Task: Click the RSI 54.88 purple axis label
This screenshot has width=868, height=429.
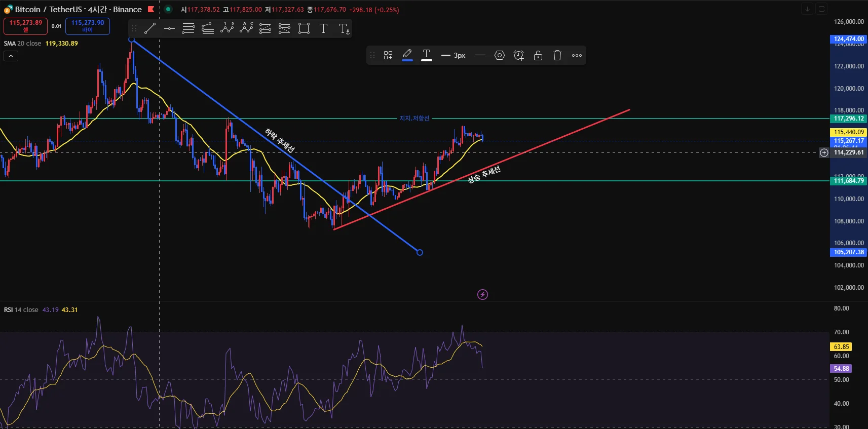Action: click(841, 369)
